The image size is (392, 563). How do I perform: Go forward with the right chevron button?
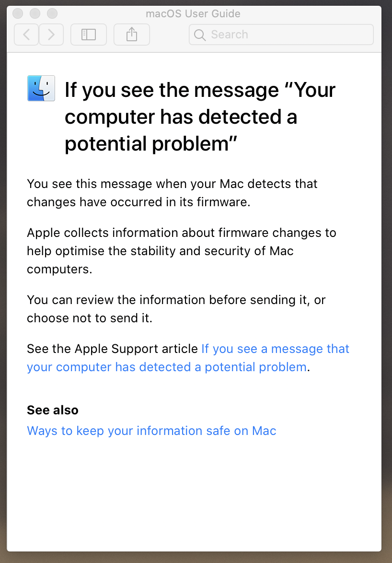(x=51, y=35)
